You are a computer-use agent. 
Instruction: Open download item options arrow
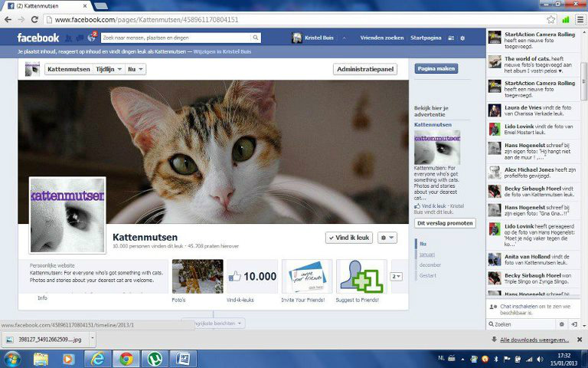[x=92, y=338]
